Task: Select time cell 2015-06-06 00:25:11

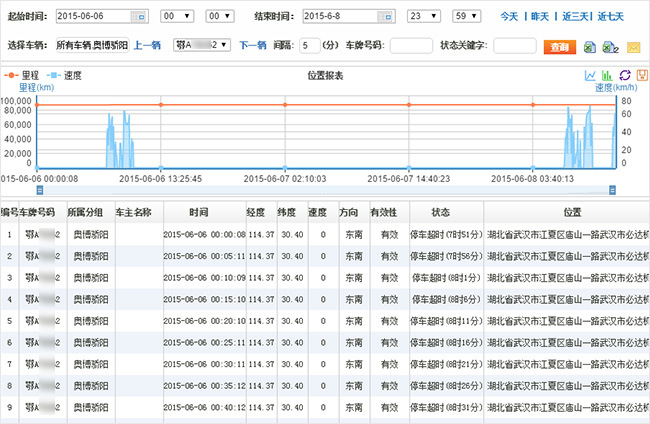Action: point(205,342)
